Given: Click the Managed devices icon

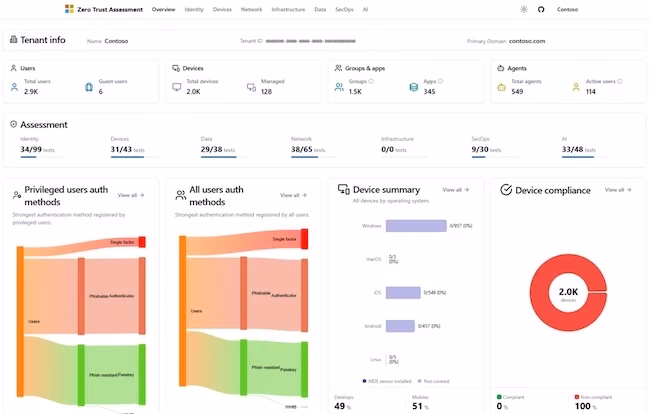Looking at the screenshot, I should point(251,87).
